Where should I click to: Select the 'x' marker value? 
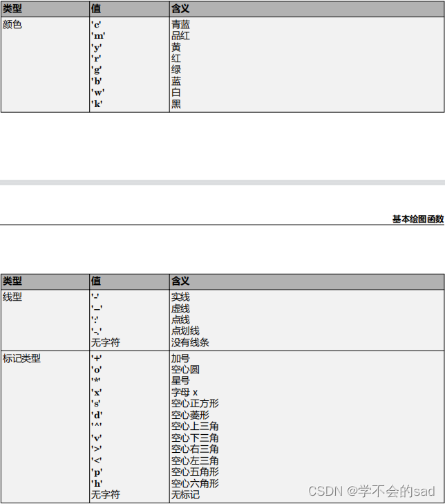pos(96,393)
